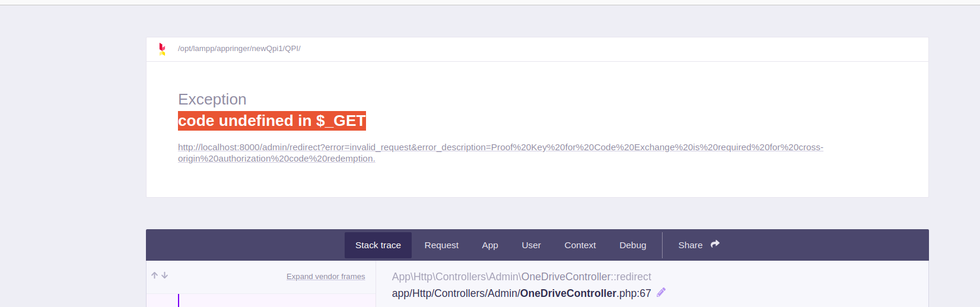This screenshot has width=980, height=307.
Task: Click the pencil edit icon beside OneDriveController.php:67
Action: (661, 292)
